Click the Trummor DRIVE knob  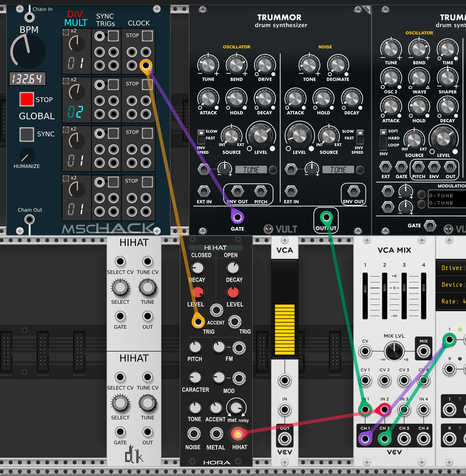[x=265, y=65]
